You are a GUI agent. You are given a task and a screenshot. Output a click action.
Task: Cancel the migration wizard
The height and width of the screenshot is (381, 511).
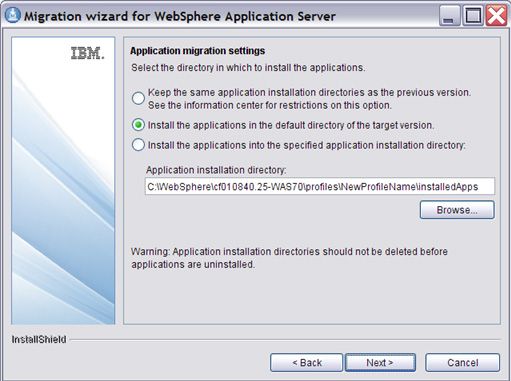pyautogui.click(x=462, y=362)
